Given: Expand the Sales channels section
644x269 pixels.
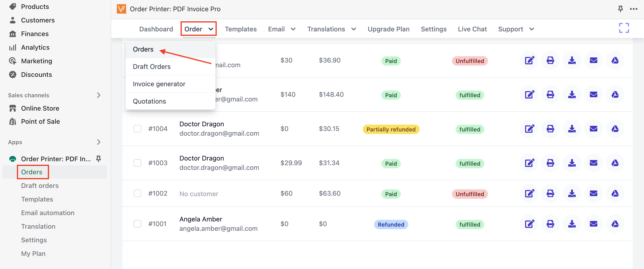Looking at the screenshot, I should [98, 95].
